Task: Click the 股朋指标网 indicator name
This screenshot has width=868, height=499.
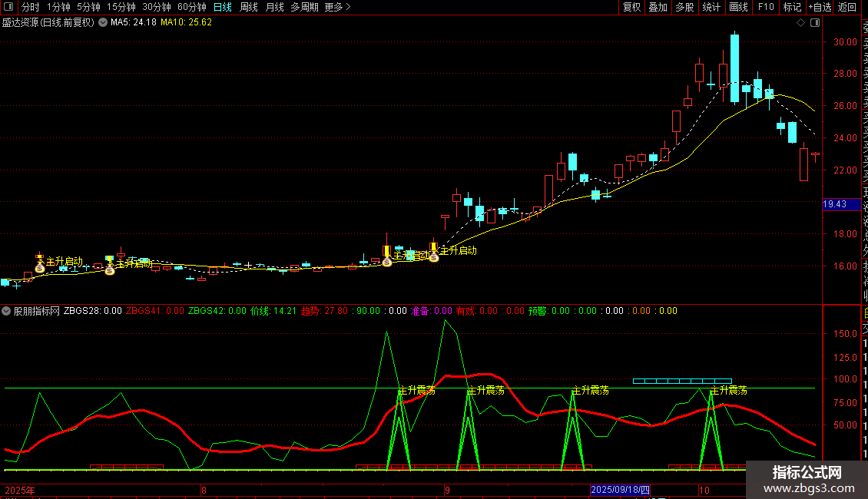Action: pyautogui.click(x=37, y=311)
